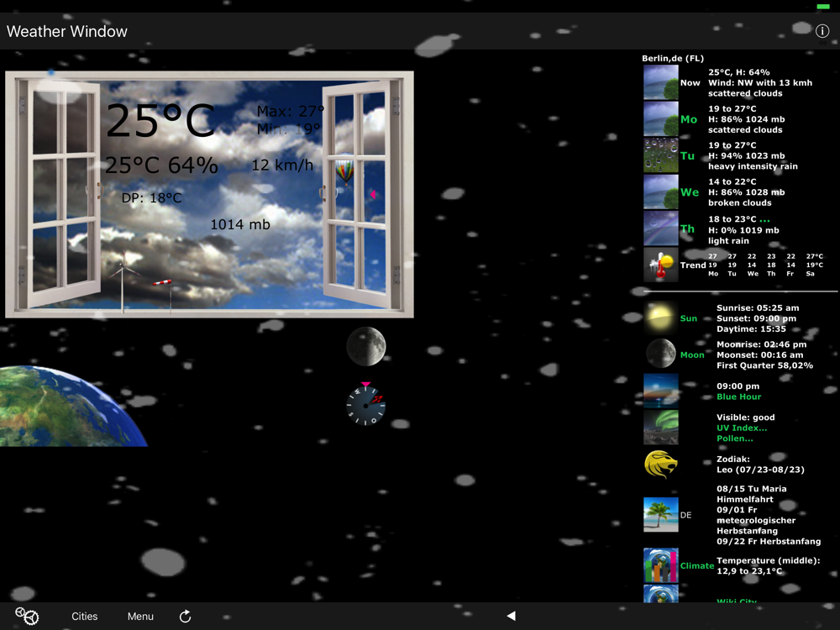The height and width of the screenshot is (630, 840).
Task: Click the wind turbine in window
Action: [123, 281]
